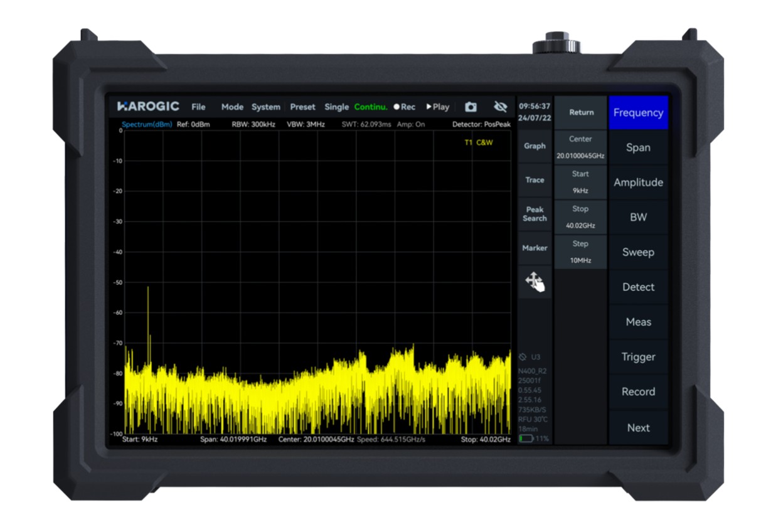Open the Mode menu

(x=232, y=107)
